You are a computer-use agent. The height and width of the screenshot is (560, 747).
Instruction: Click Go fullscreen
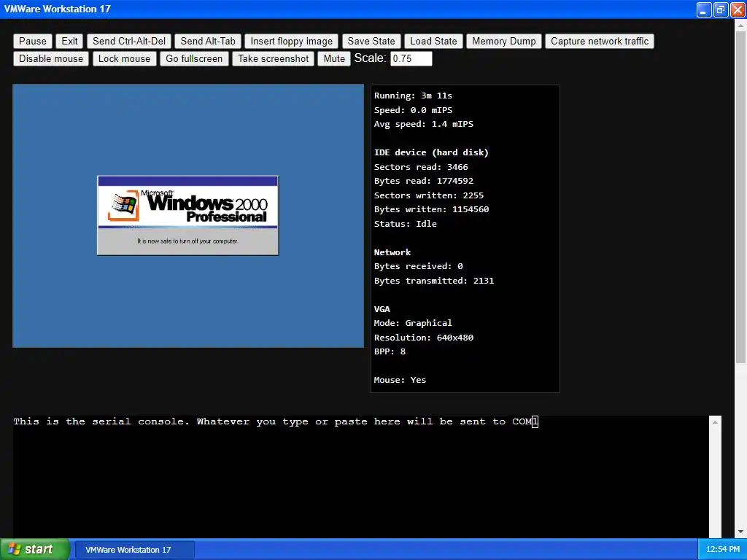pyautogui.click(x=194, y=59)
